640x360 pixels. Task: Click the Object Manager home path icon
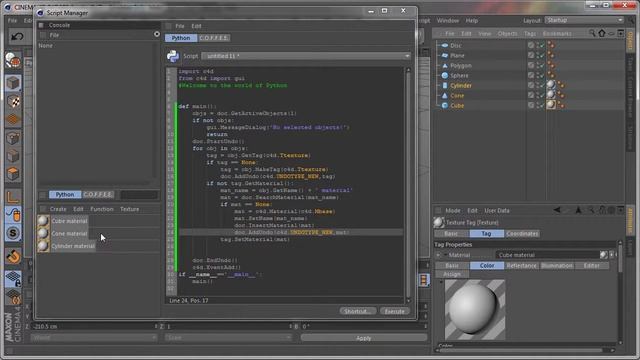click(602, 33)
